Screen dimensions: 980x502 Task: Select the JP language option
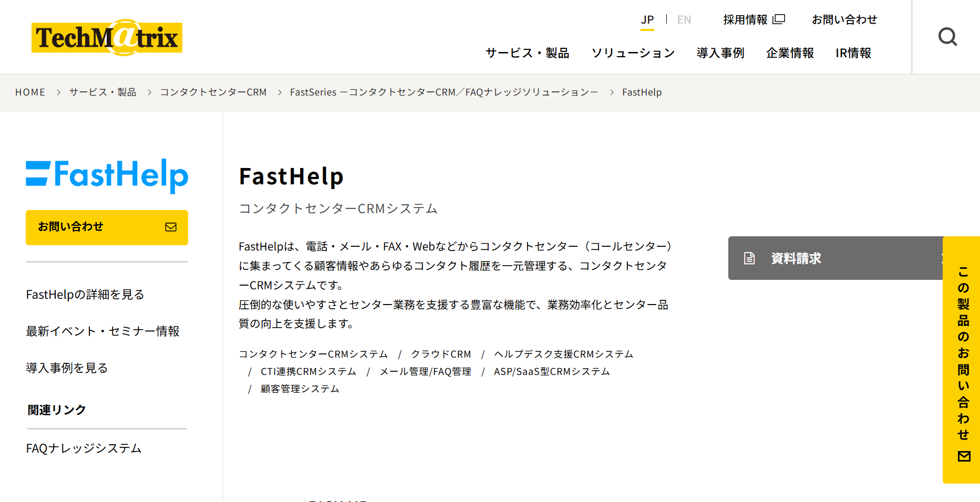647,20
